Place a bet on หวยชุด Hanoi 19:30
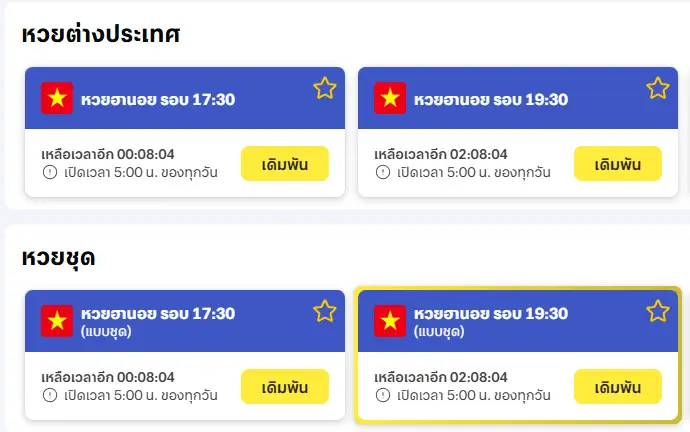This screenshot has height=432, width=690. pos(618,387)
